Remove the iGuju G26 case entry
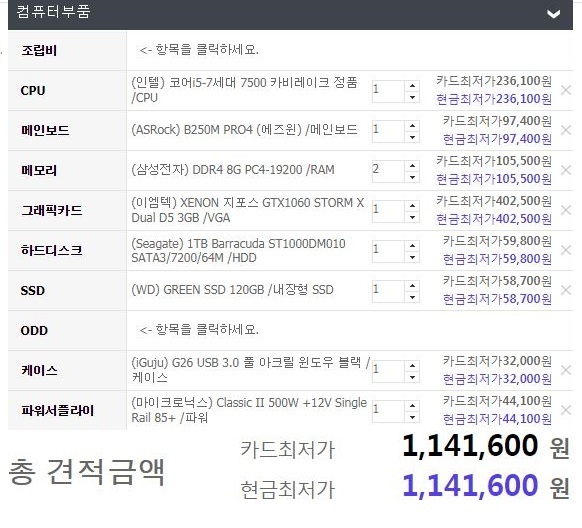Image resolution: width=582 pixels, height=528 pixels. 566,370
